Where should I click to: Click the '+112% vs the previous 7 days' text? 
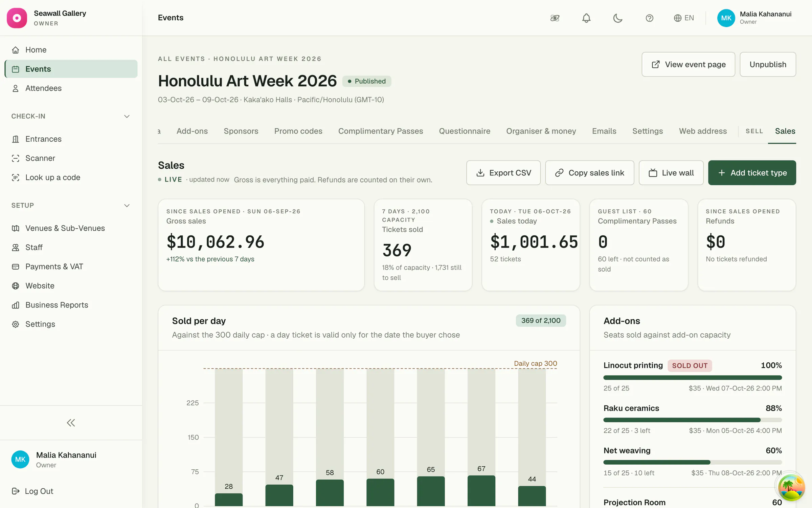[x=210, y=259]
